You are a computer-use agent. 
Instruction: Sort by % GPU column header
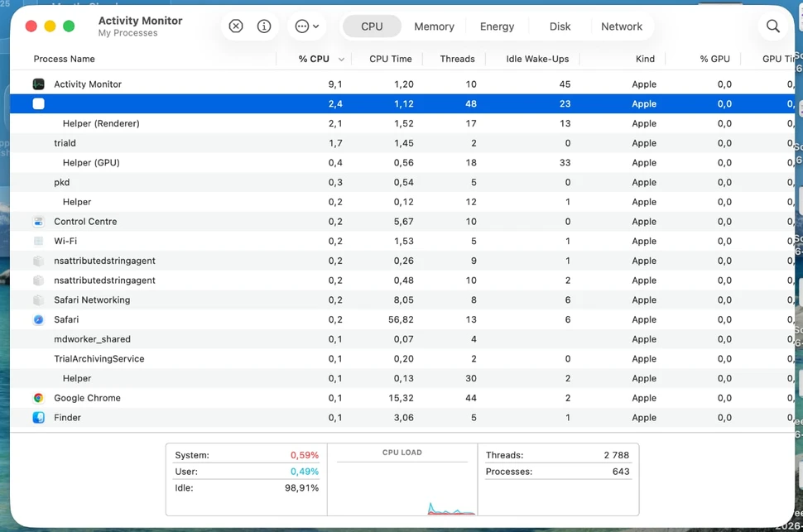pos(714,59)
